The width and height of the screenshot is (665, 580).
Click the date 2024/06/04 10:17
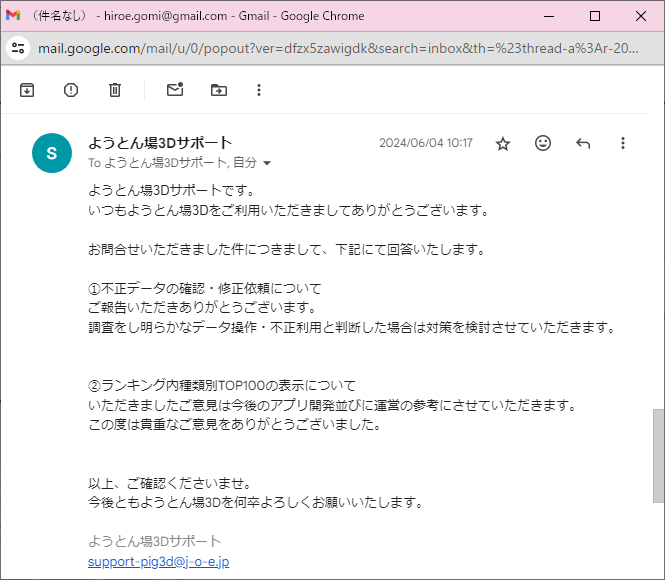point(426,143)
